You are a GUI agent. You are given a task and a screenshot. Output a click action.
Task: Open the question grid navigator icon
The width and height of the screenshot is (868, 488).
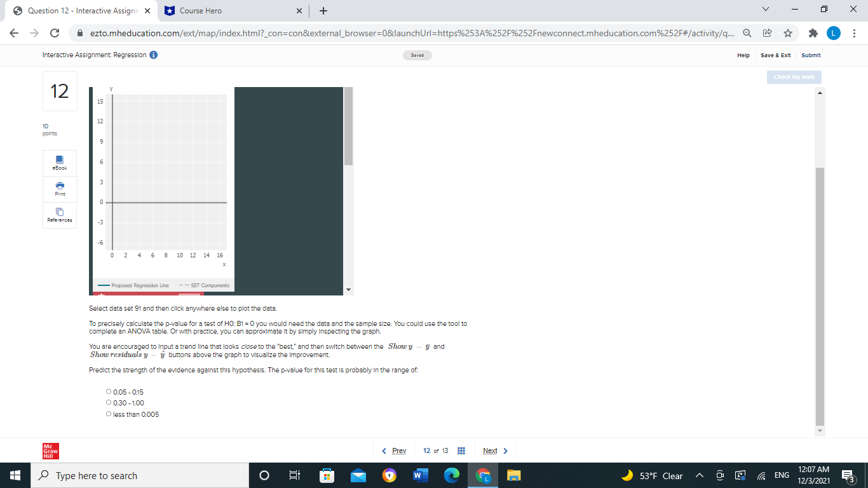[461, 451]
